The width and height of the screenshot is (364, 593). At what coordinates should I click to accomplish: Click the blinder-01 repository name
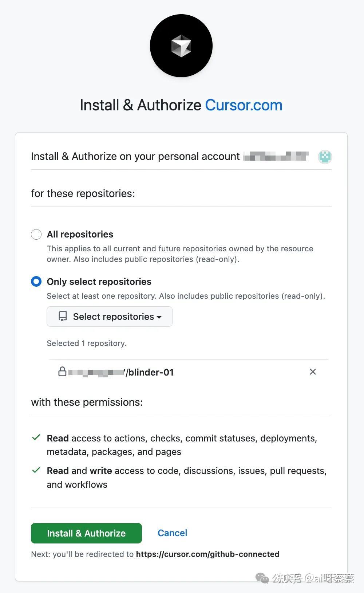coord(150,372)
